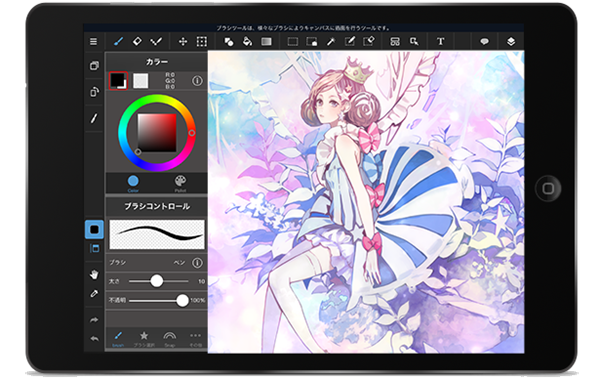
Task: Select the comic panel Divide tool
Action: coord(395,41)
